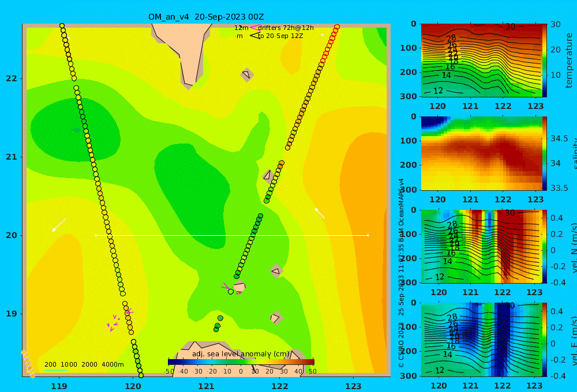577x392 pixels.
Task: Click longitude label "119" on main map axis
Action: point(59,386)
